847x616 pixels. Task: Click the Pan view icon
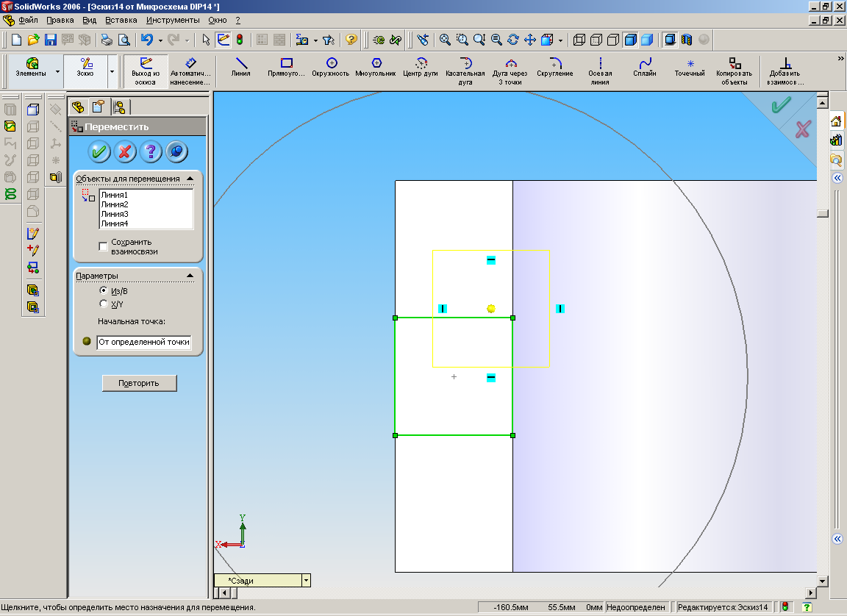530,40
